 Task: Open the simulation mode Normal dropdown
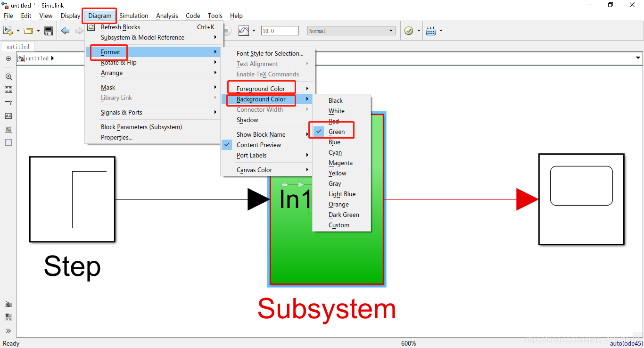point(351,31)
